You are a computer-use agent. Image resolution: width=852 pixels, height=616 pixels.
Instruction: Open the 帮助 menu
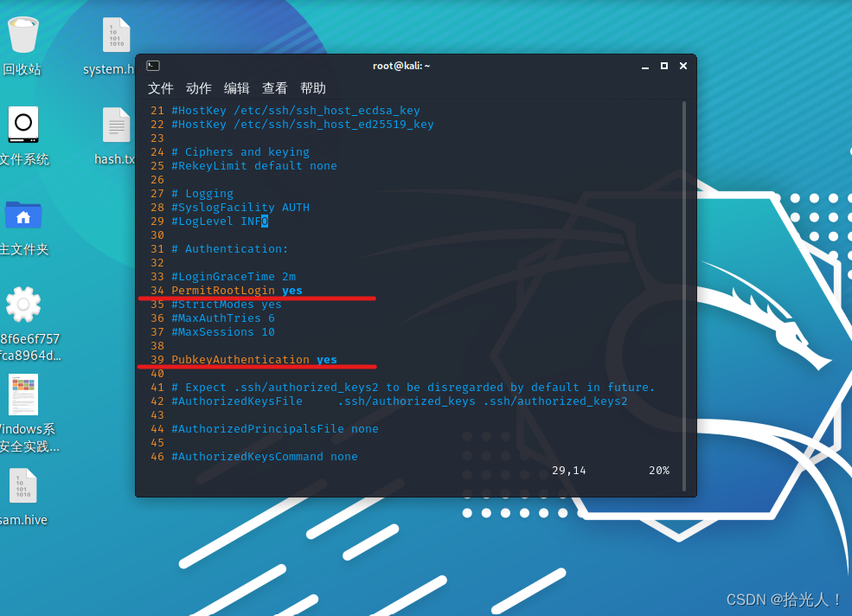[312, 88]
